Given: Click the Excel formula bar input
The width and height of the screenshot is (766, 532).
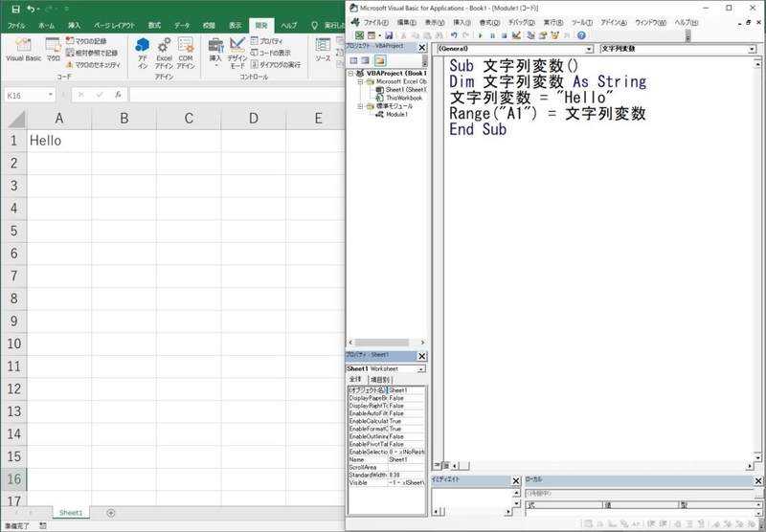Looking at the screenshot, I should point(237,95).
